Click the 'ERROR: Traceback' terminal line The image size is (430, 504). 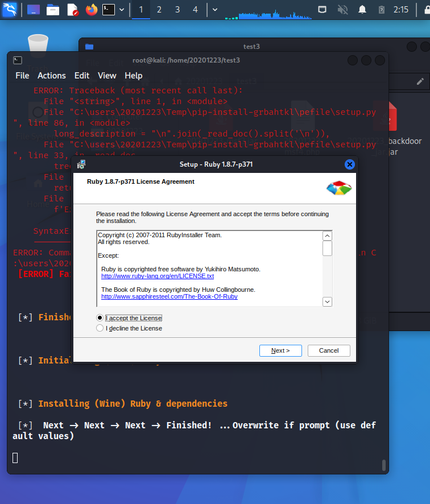(x=138, y=90)
